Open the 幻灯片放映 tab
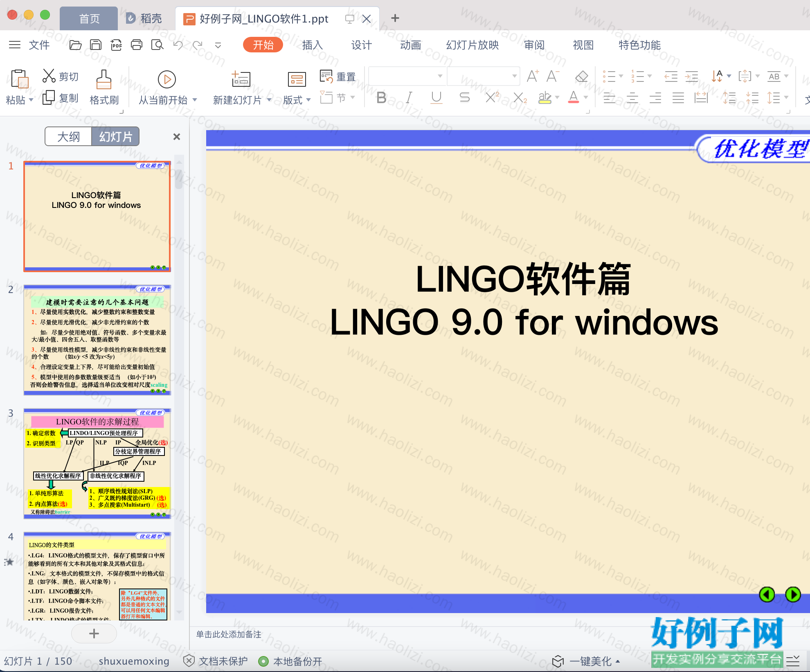 pyautogui.click(x=473, y=45)
